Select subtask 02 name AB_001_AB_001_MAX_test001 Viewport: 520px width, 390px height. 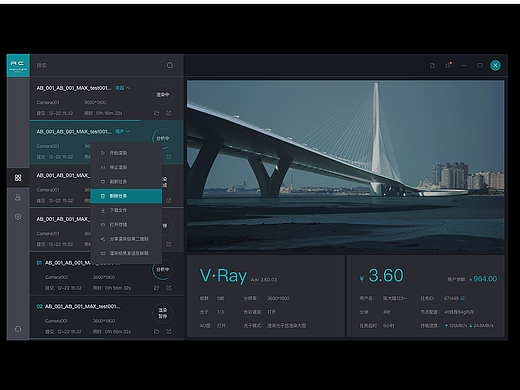click(x=82, y=306)
